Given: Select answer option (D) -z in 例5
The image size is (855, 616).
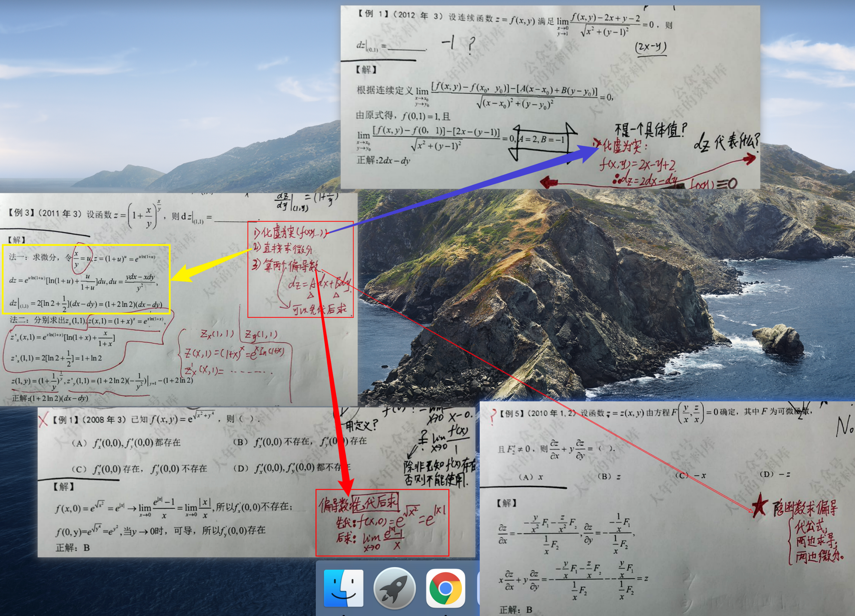Looking at the screenshot, I should tap(774, 474).
